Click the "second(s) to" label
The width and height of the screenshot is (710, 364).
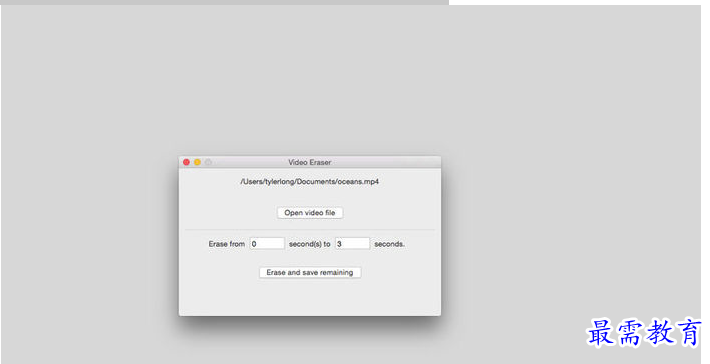click(x=310, y=244)
